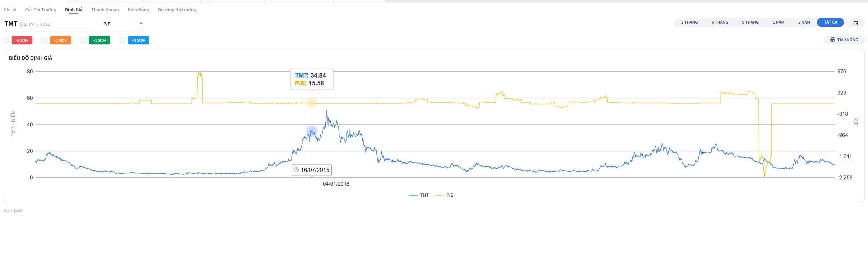Toggle the P/E legend line marker

click(x=440, y=195)
